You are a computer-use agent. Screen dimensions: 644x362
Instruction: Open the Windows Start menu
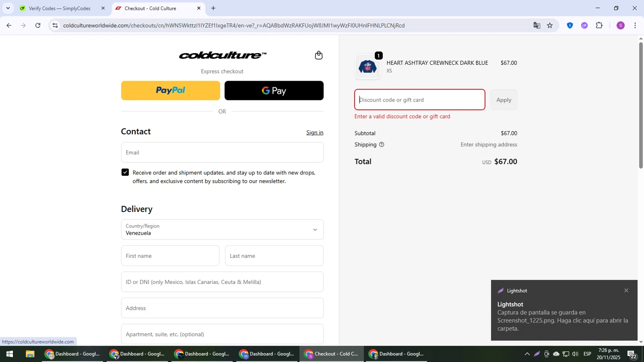9,354
